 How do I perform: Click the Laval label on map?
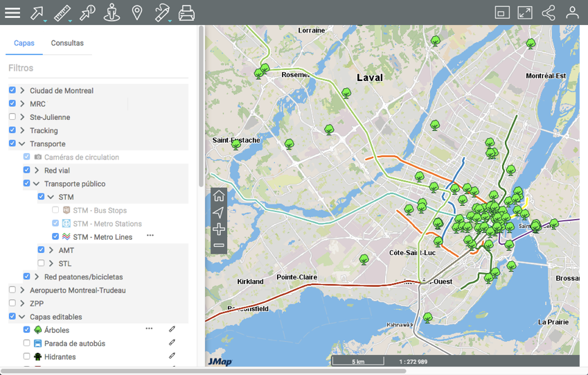click(370, 78)
